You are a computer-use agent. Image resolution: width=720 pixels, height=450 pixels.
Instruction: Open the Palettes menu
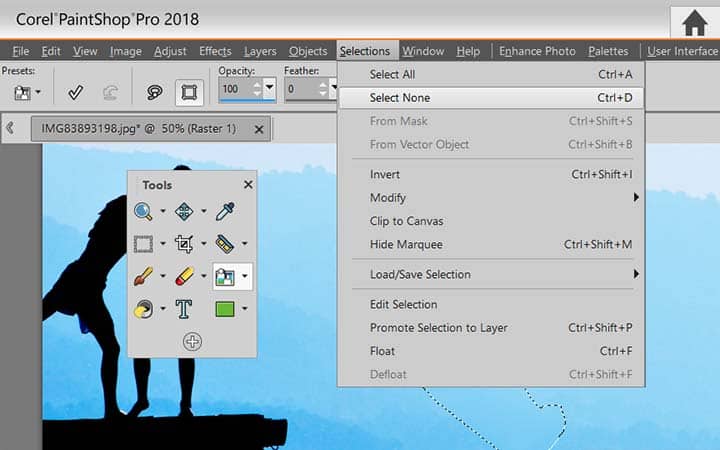pyautogui.click(x=608, y=51)
